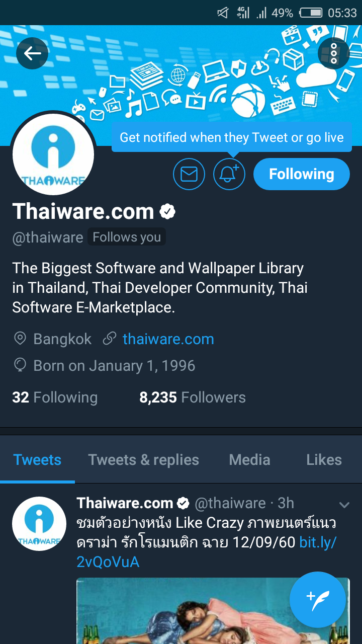Open the thaiware.com website link

tap(168, 339)
